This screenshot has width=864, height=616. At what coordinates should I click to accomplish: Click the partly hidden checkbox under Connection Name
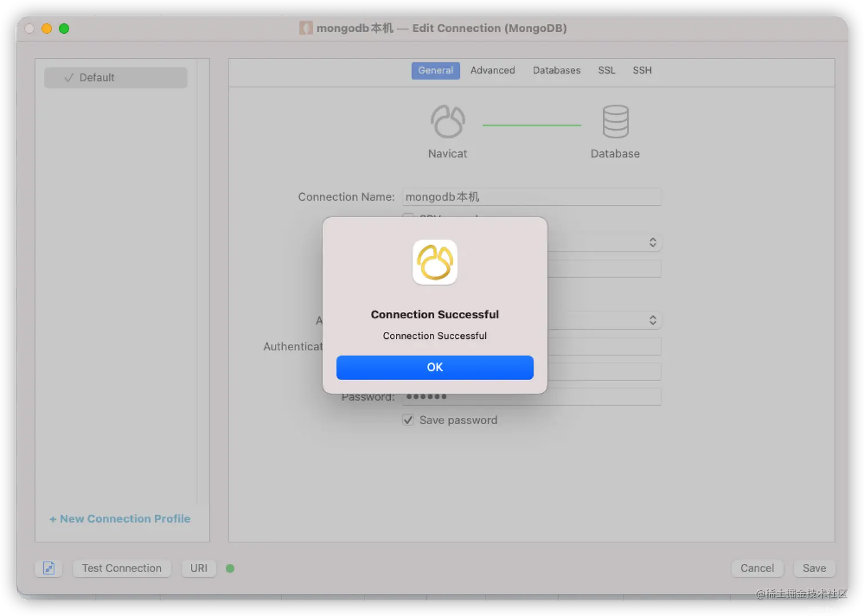coord(408,215)
